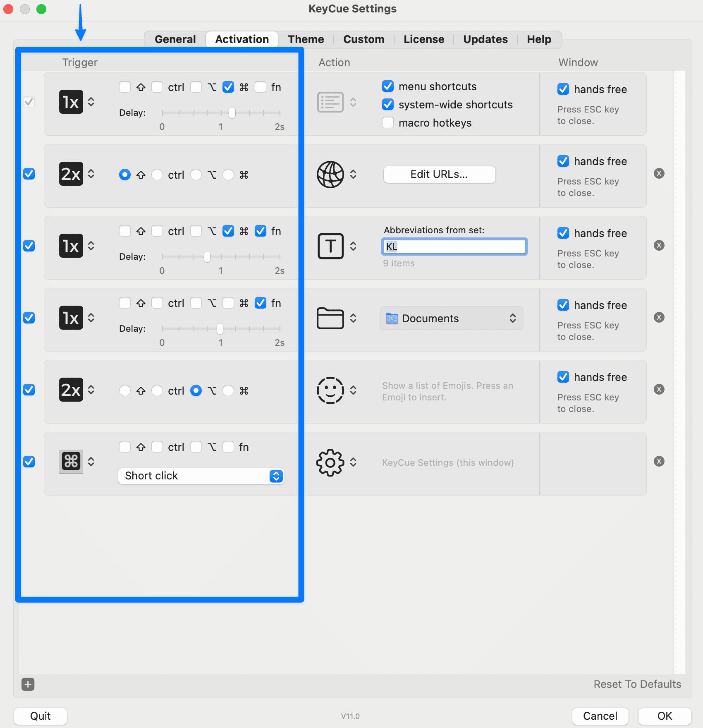Click the shortcut list action icon
This screenshot has height=728, width=703.
point(330,102)
